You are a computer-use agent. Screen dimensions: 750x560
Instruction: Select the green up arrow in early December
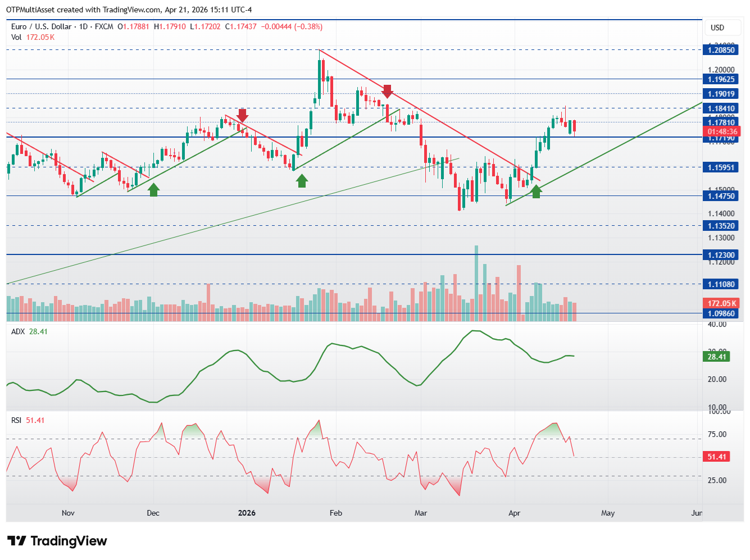click(153, 190)
